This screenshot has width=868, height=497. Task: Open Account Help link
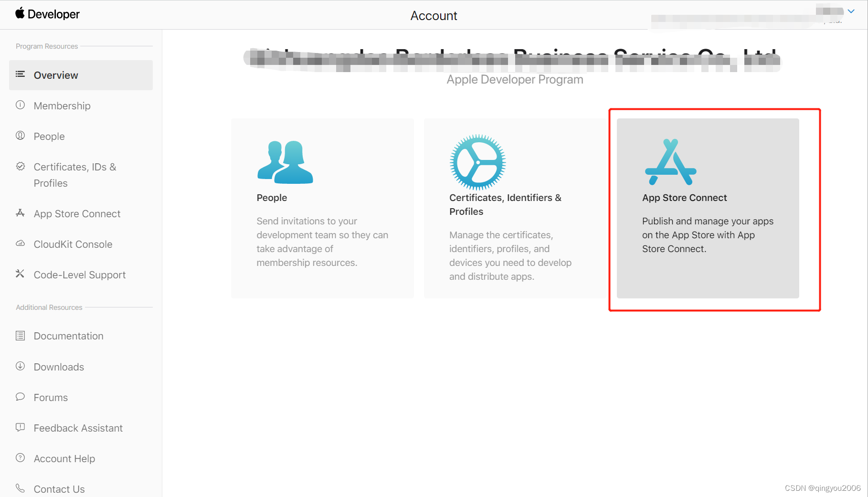[64, 459]
